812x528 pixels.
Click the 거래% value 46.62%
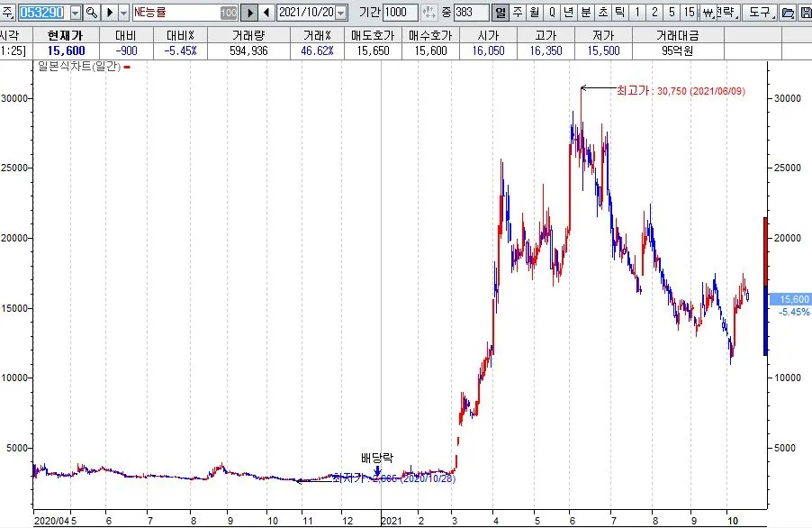pos(318,50)
